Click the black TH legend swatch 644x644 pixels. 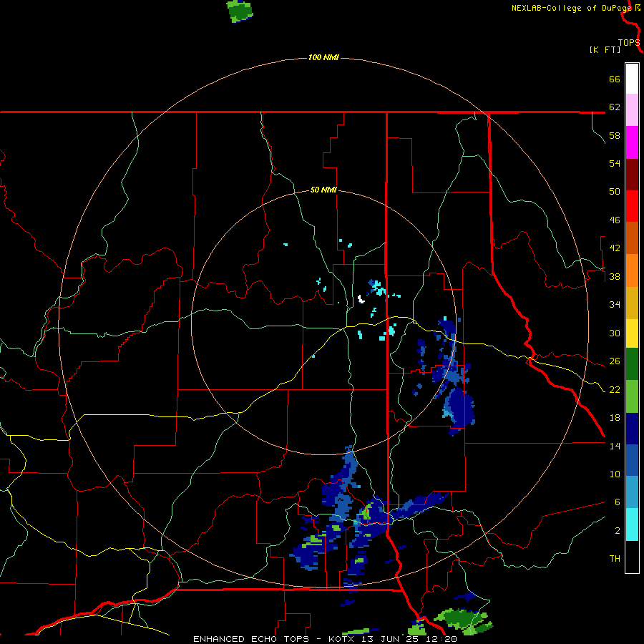[632, 557]
